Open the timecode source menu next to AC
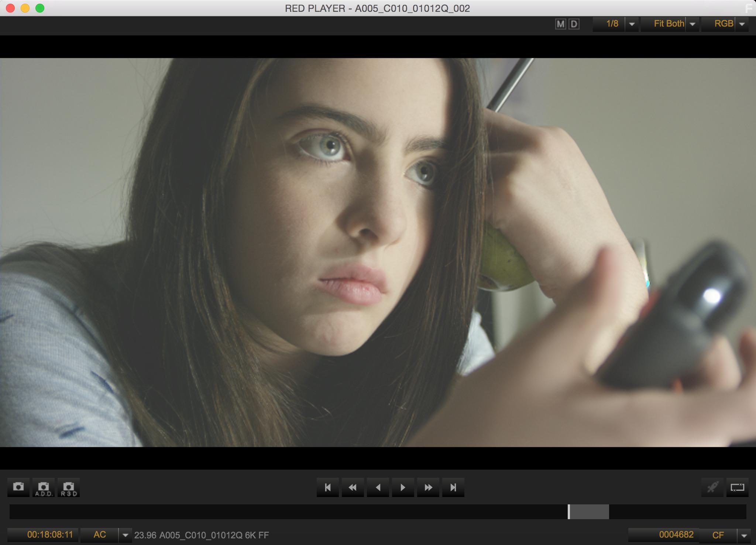The height and width of the screenshot is (545, 756). (x=125, y=534)
